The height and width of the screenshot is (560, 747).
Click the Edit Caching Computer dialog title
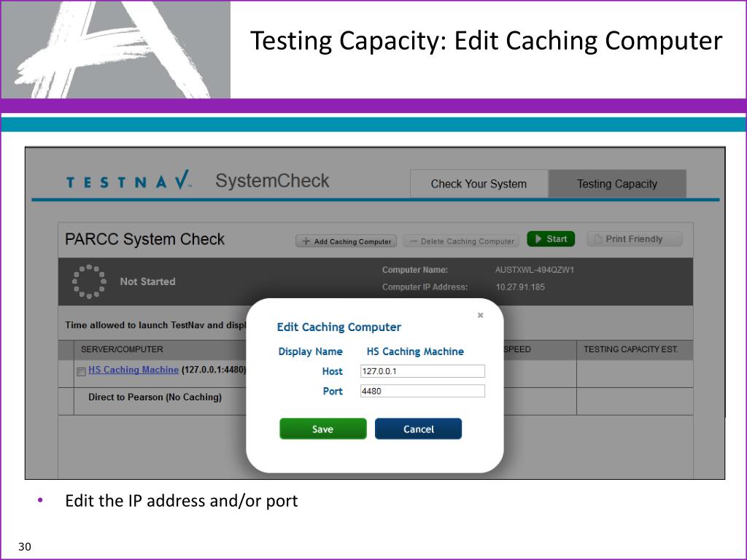coord(338,327)
